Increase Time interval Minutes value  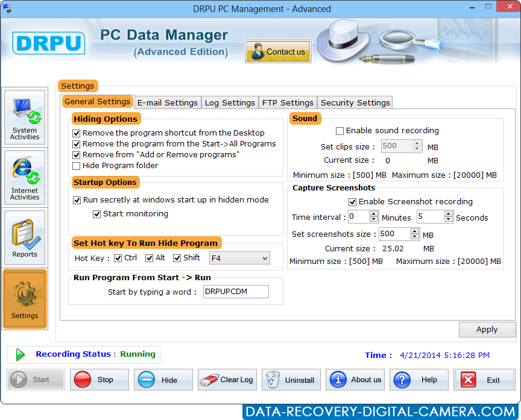[x=374, y=214]
